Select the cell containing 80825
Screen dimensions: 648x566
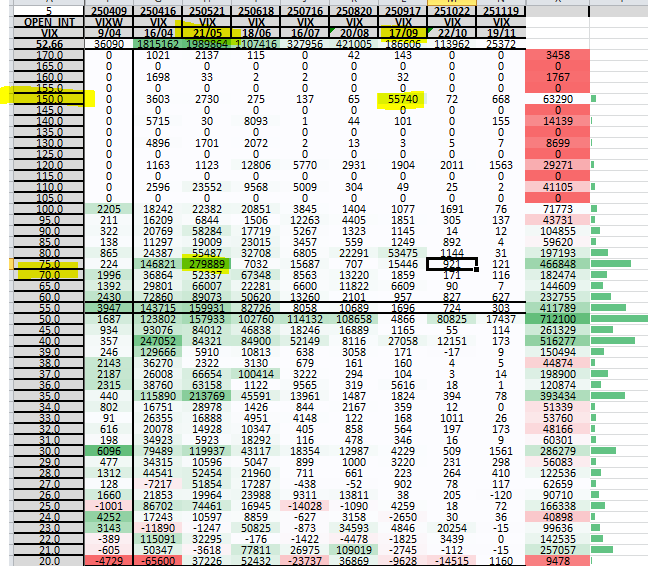(x=452, y=319)
